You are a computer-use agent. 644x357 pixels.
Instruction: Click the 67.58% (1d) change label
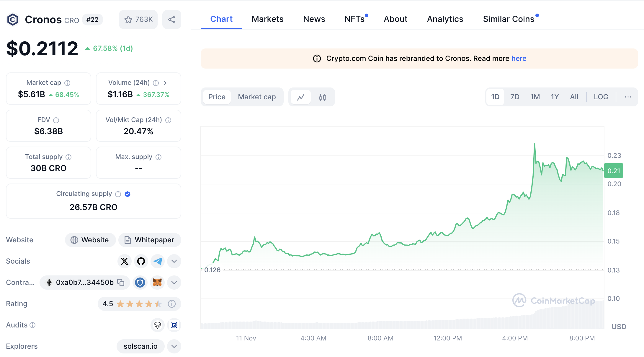click(x=109, y=48)
